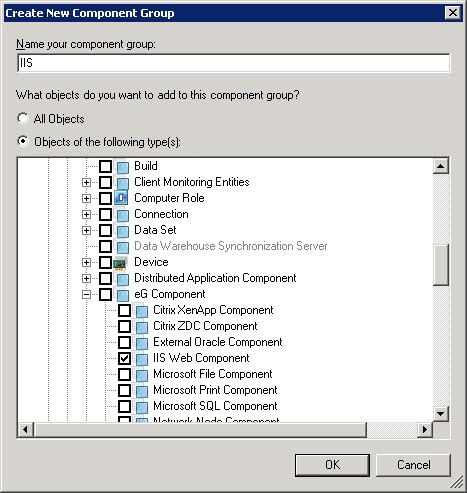Click the Citrix XenApp Component icon
Screen dimensions: 467x493
click(141, 310)
